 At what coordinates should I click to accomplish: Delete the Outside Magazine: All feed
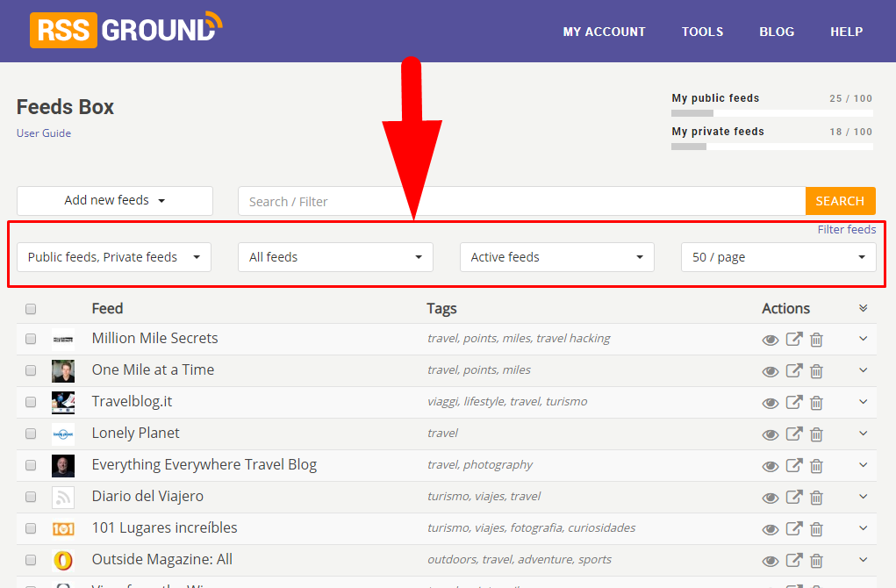(816, 561)
